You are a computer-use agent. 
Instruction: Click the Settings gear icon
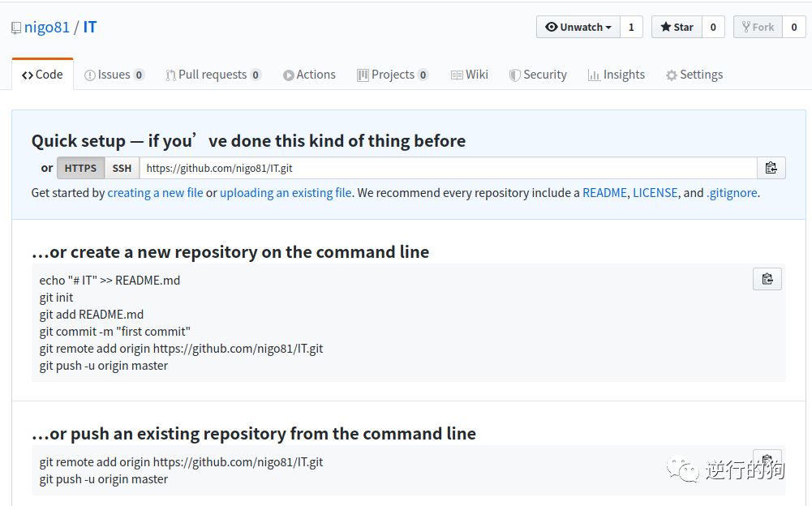click(672, 75)
